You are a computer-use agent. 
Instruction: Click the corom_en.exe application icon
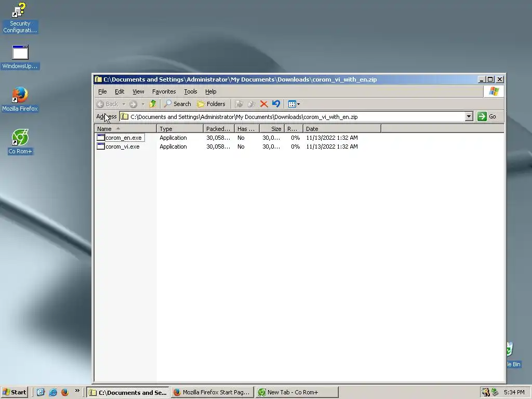click(x=101, y=137)
